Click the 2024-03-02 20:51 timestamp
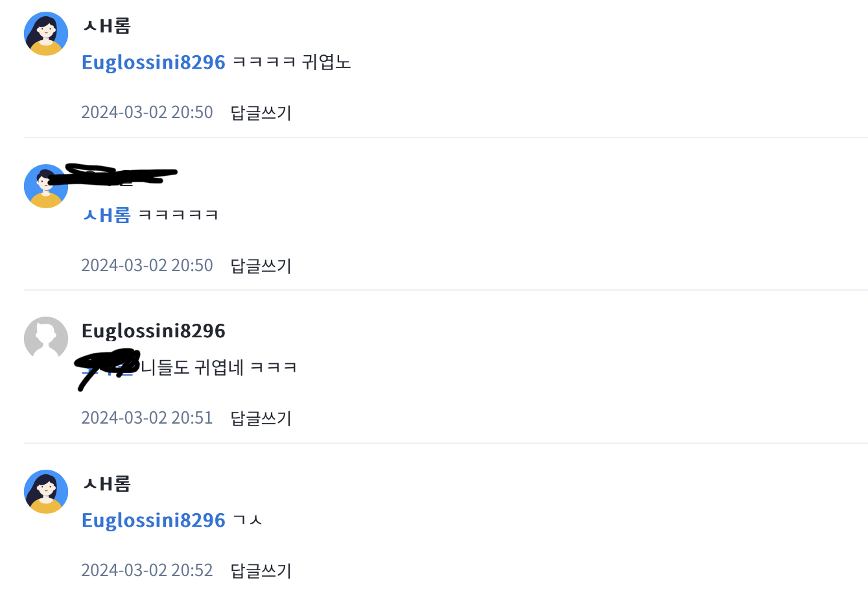 147,418
